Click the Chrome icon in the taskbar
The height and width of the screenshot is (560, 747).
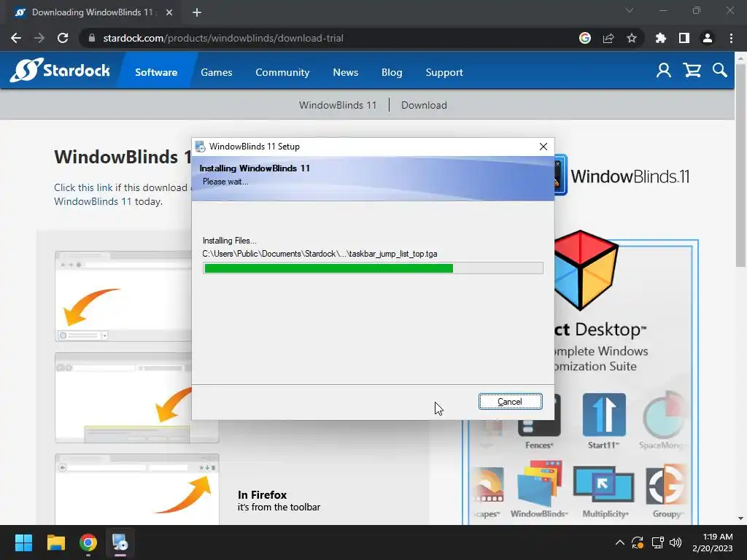[x=88, y=542]
